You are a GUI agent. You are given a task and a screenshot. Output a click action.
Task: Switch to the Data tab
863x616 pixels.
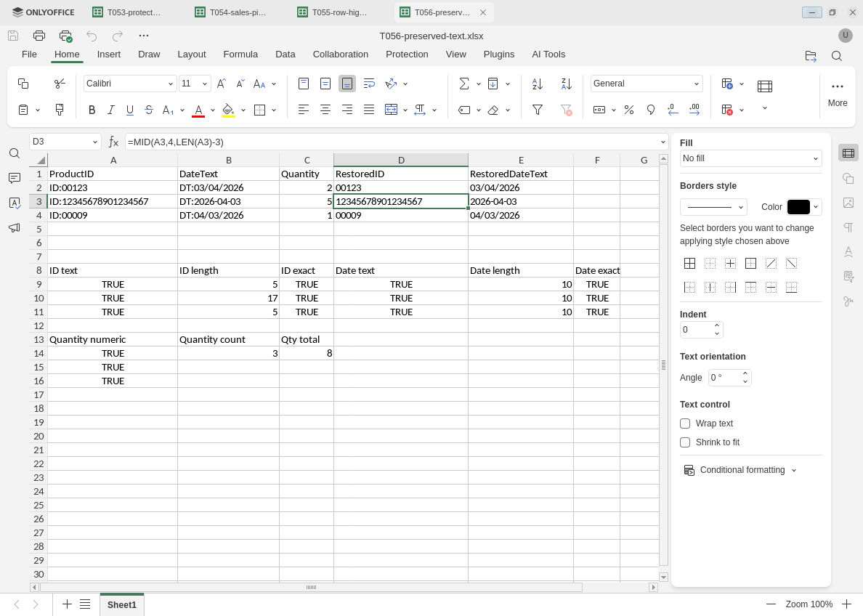(285, 54)
